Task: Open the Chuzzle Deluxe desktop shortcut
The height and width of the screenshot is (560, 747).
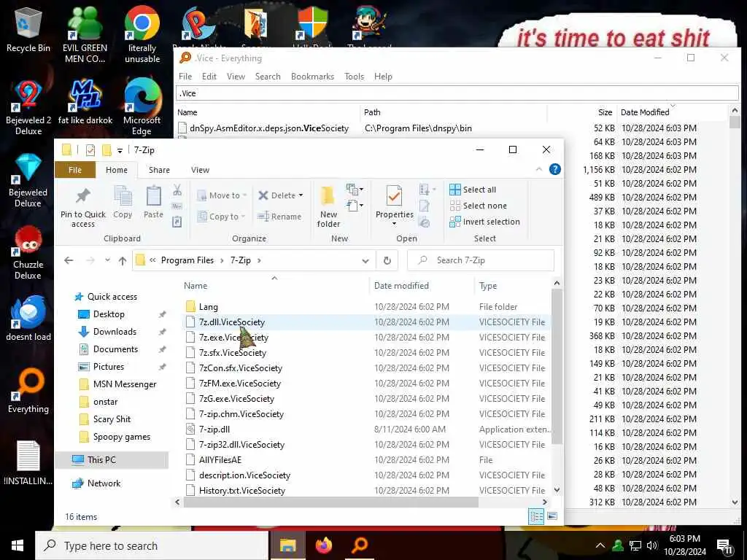Action: [x=28, y=252]
